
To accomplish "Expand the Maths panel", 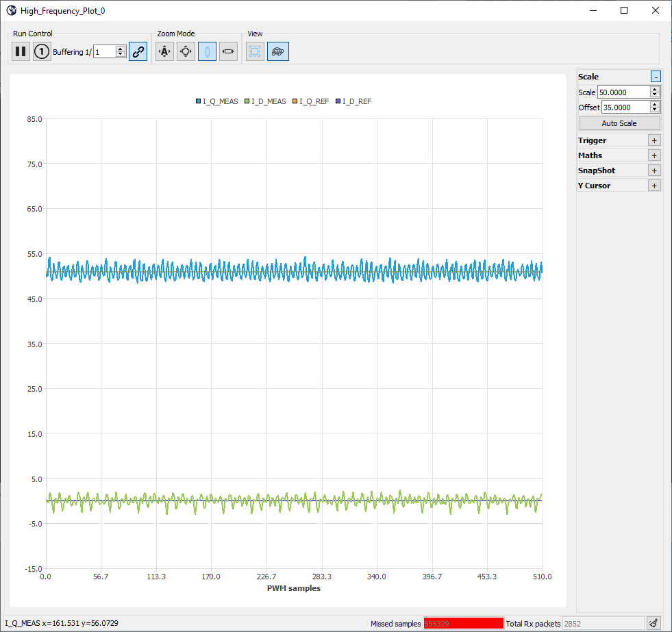I will coord(654,155).
